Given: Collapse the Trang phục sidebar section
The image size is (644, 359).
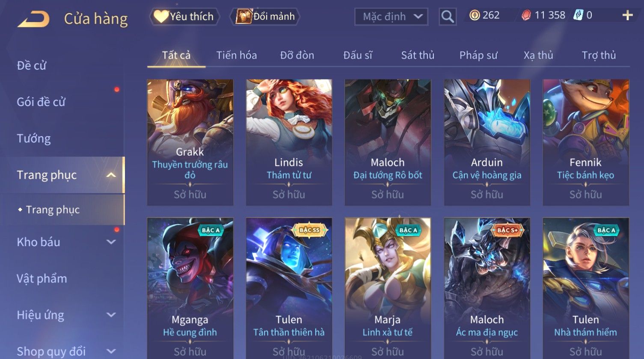Looking at the screenshot, I should coord(111,175).
